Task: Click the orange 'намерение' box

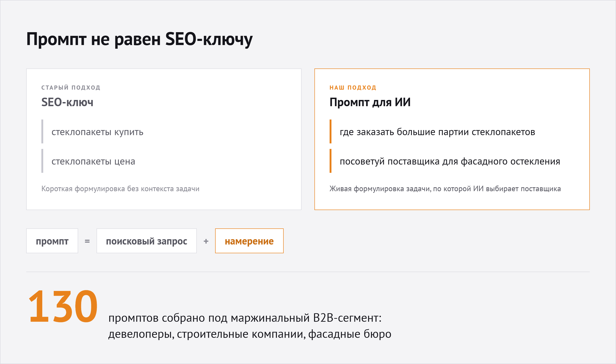Action: 249,241
